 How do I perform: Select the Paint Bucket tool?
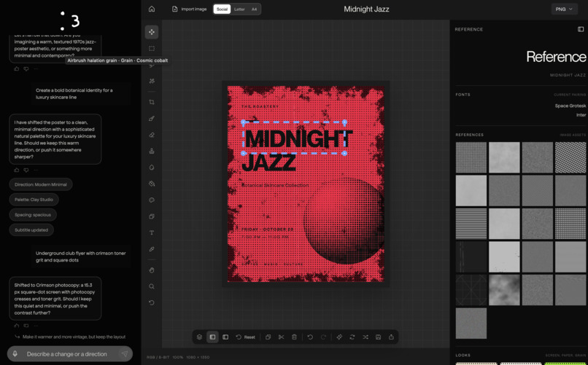pyautogui.click(x=152, y=184)
